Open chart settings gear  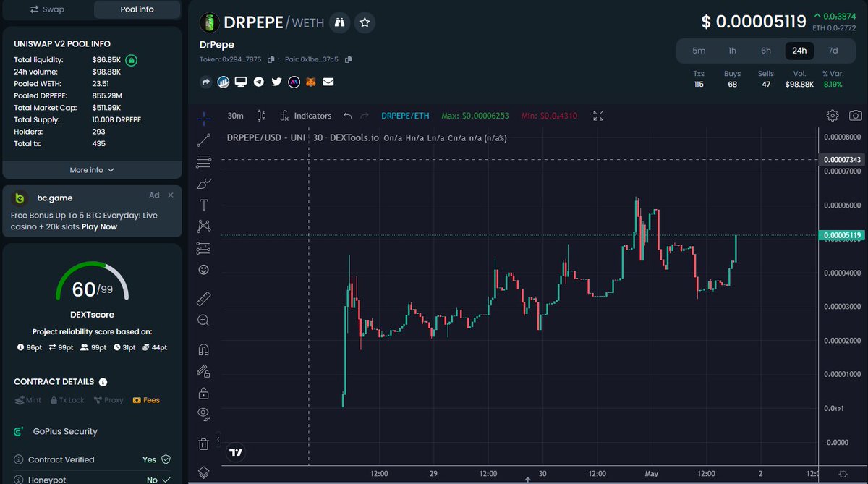pos(833,116)
